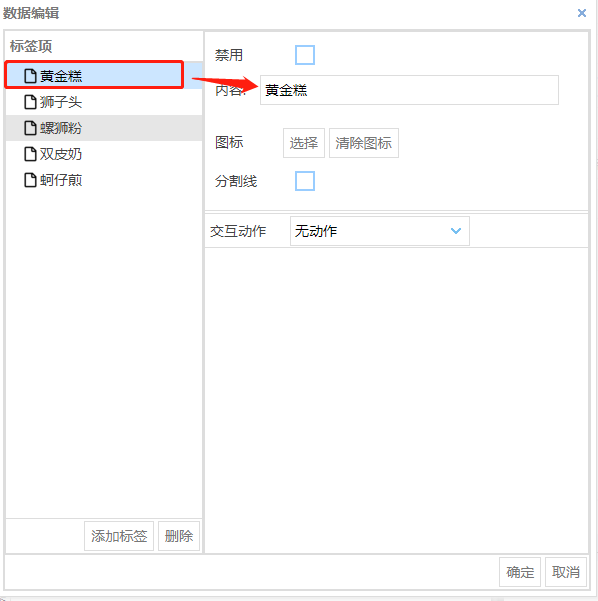
Task: Select the 狮子头 label item text
Action: coord(61,102)
